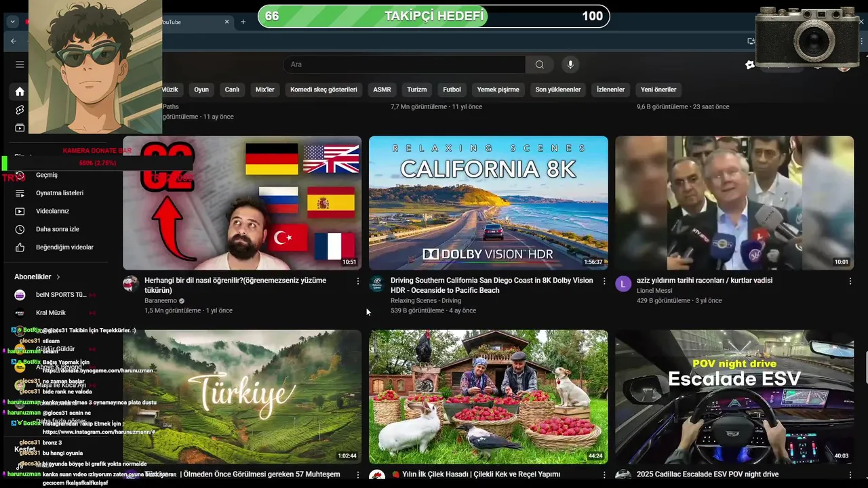Open Daha sonra izle list

[58, 229]
